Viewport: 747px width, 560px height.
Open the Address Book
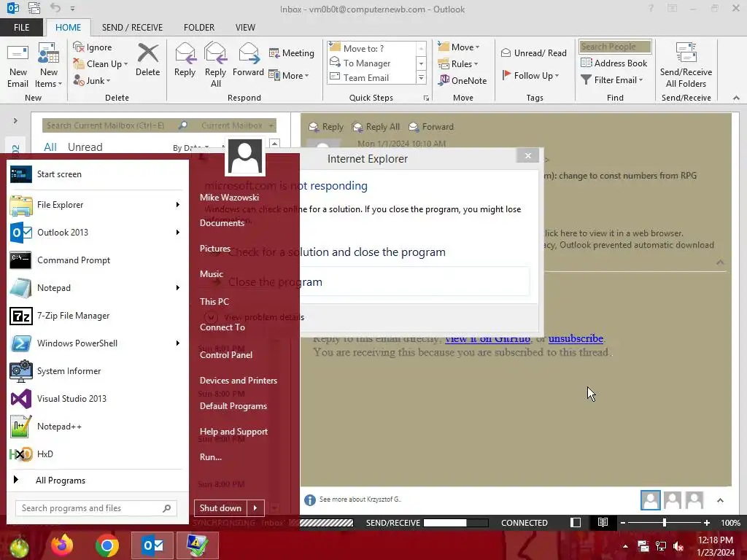[614, 63]
